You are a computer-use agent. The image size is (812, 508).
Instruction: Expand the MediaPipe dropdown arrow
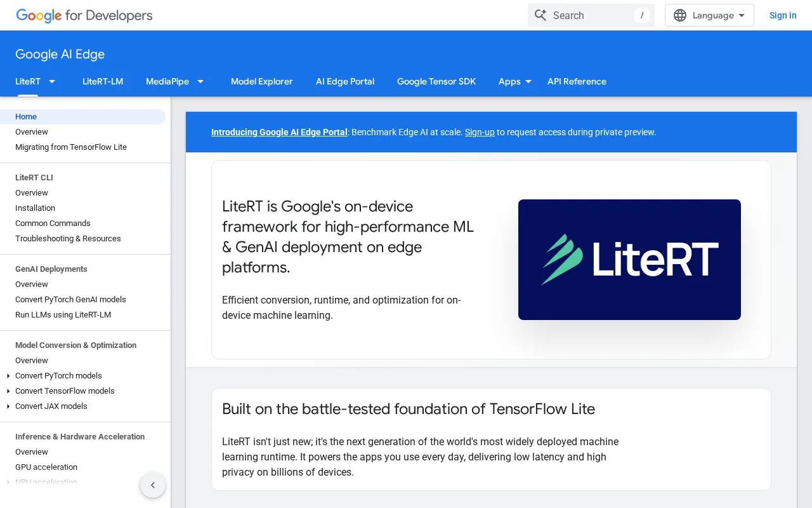[200, 81]
